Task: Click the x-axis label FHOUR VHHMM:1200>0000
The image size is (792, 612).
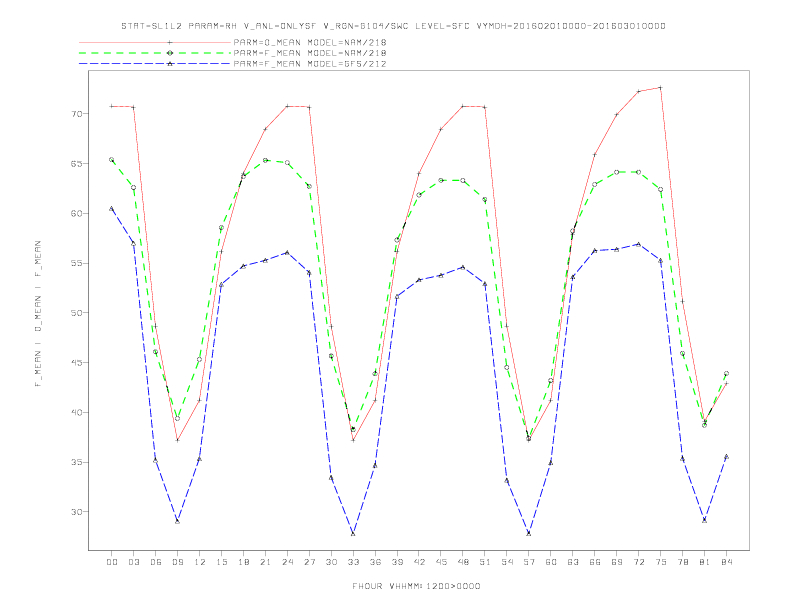Action: tap(416, 586)
